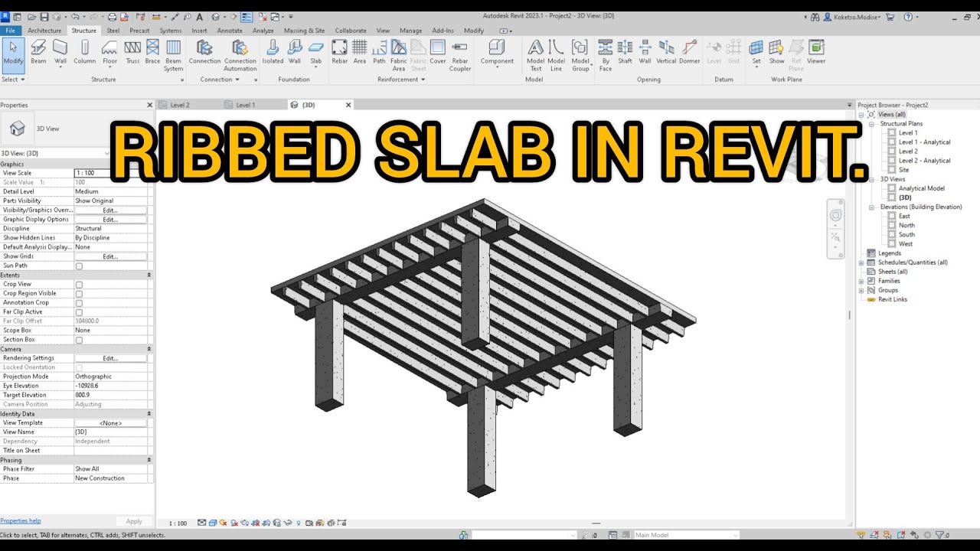
Task: Open the Properties help link
Action: click(21, 521)
